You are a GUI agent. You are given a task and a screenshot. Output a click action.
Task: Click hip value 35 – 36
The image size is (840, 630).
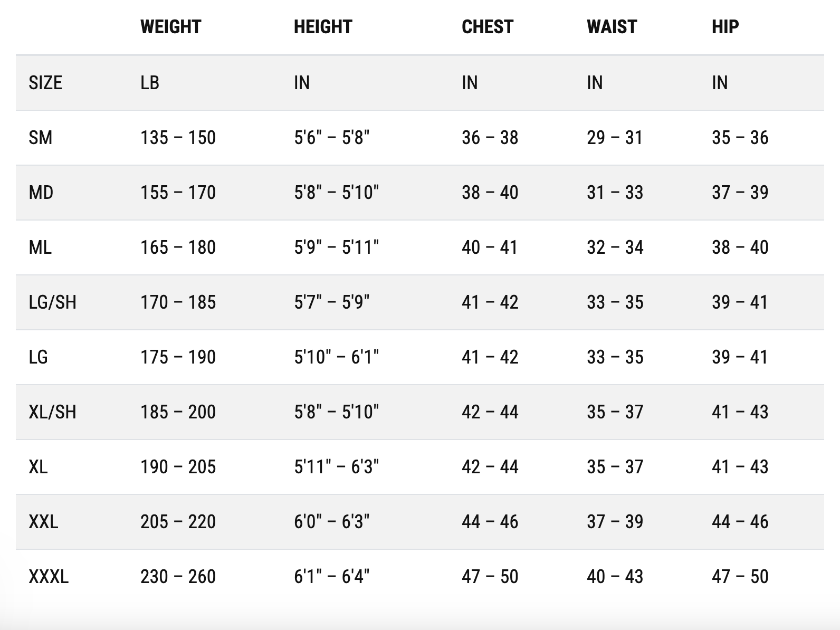740,138
